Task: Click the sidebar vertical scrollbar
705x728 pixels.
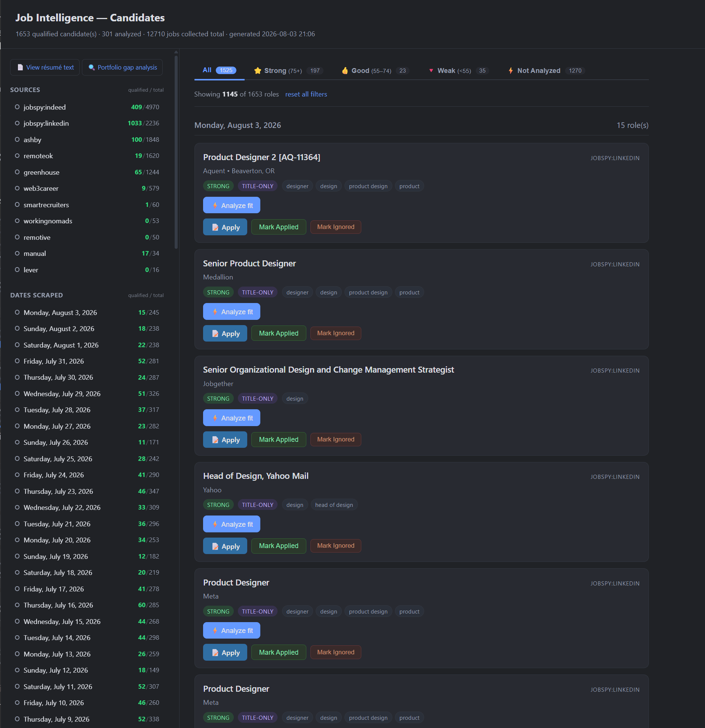Action: [x=176, y=152]
